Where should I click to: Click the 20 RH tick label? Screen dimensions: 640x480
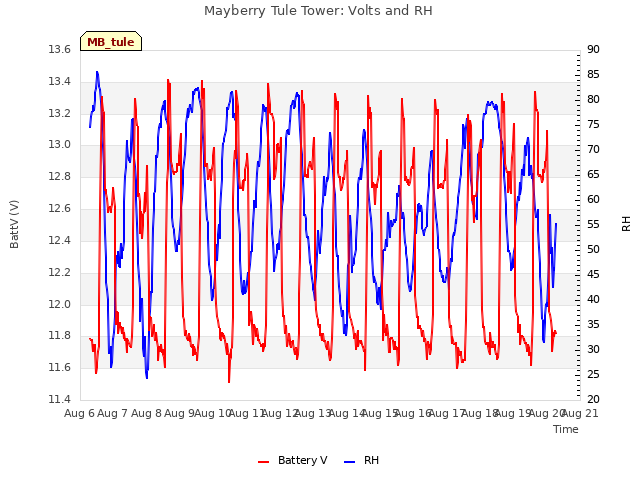click(593, 399)
